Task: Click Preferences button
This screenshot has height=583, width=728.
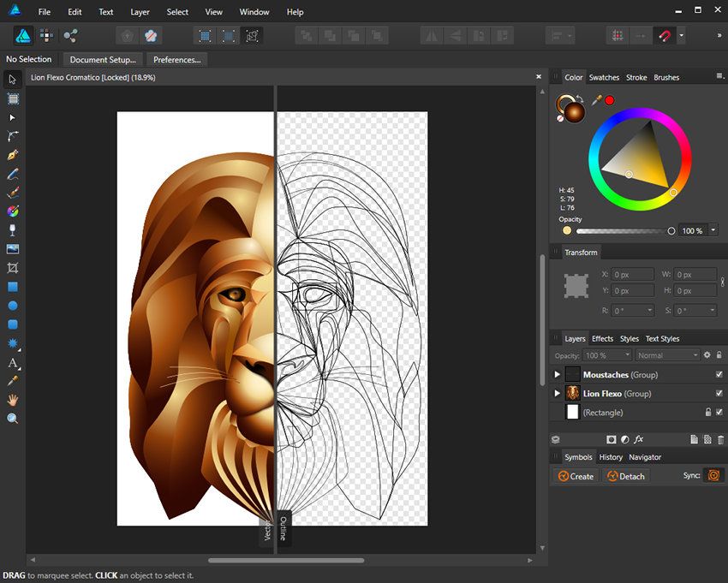Action: pos(177,59)
